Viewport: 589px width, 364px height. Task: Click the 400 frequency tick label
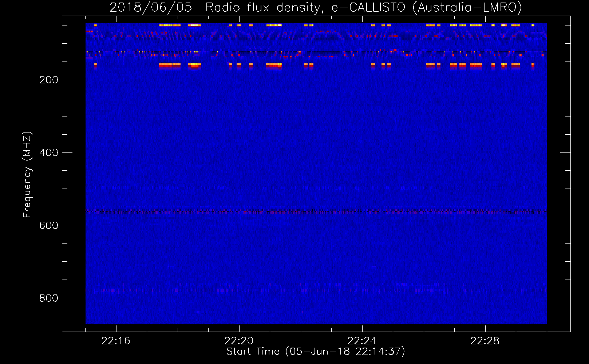click(49, 153)
